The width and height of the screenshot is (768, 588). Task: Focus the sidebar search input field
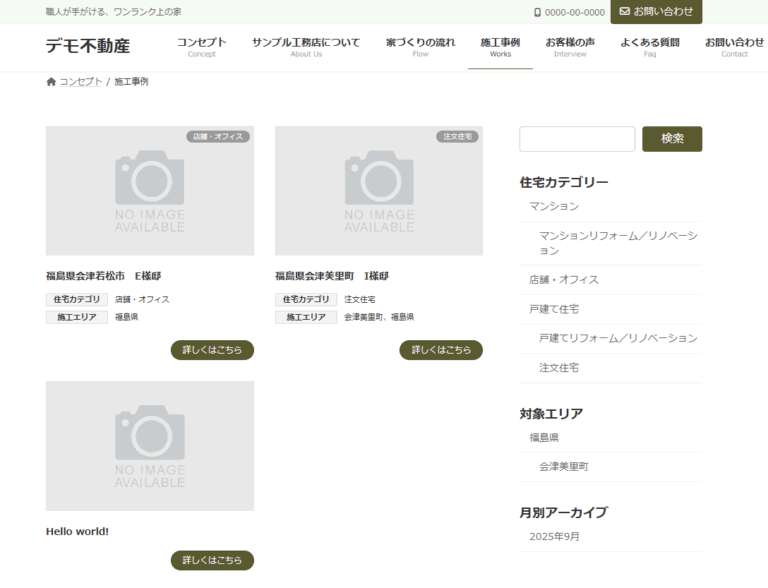[577, 139]
